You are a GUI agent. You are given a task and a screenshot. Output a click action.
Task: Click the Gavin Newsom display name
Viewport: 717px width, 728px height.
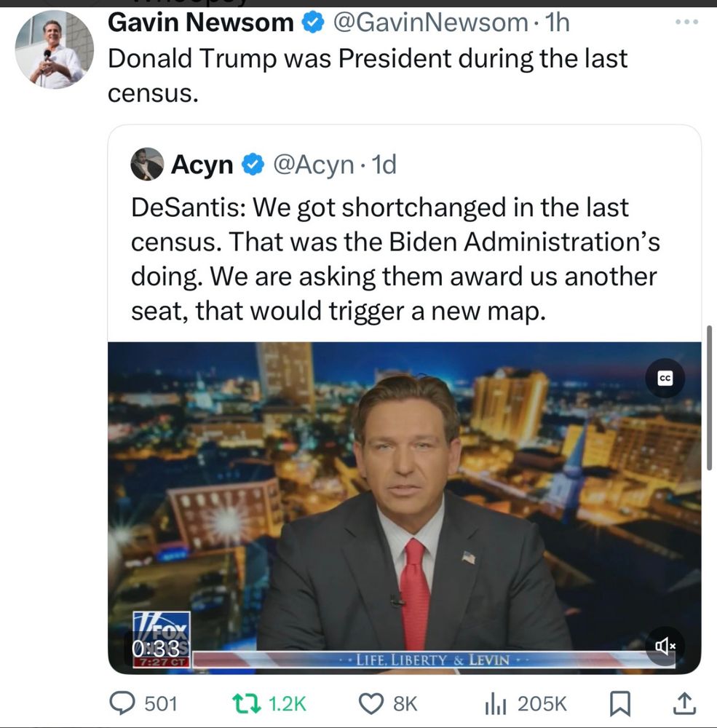coord(201,23)
